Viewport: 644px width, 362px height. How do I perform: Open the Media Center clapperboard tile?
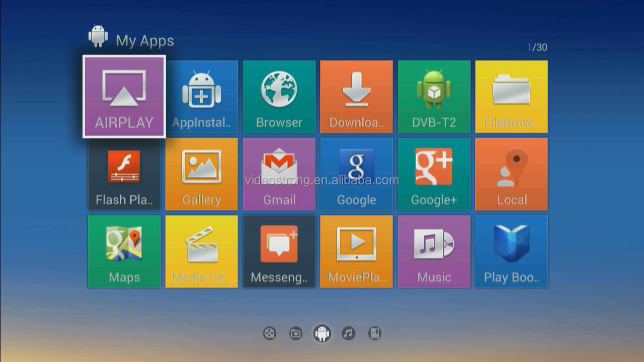tap(201, 251)
